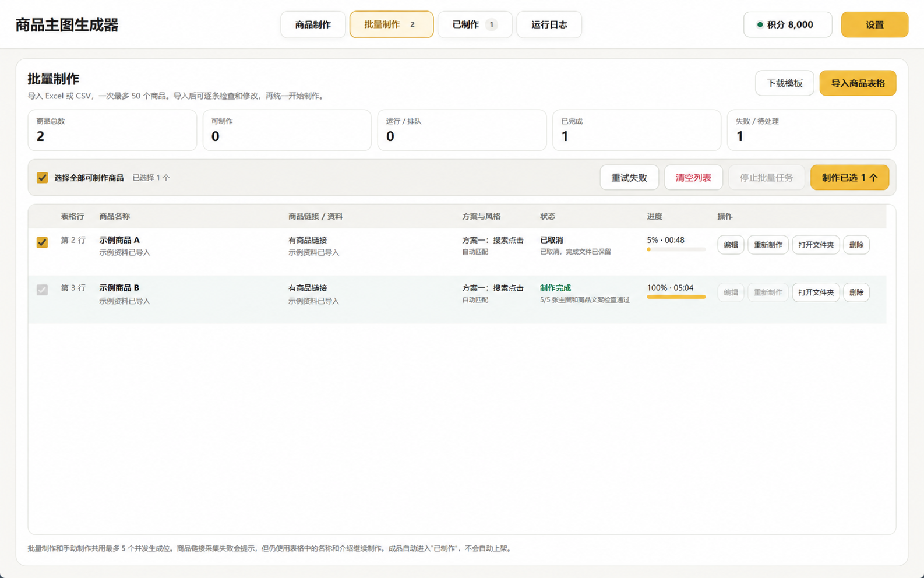The width and height of the screenshot is (924, 578).
Task: Click 重新制作 for 示例商品 A
Action: click(768, 245)
